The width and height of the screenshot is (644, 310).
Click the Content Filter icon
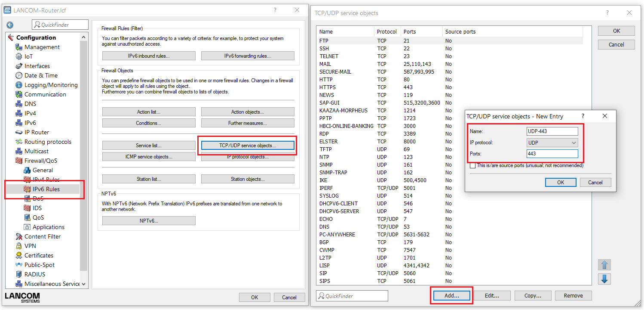(x=18, y=236)
